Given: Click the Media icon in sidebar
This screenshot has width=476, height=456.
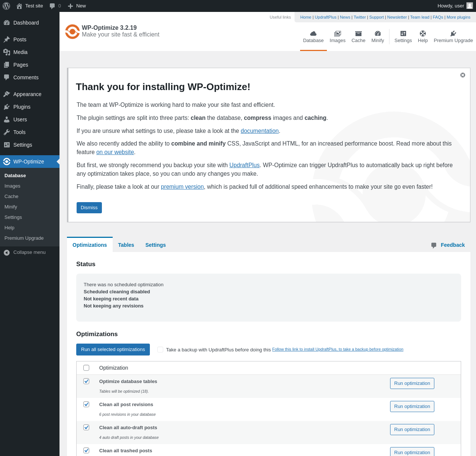Looking at the screenshot, I should coord(7,52).
